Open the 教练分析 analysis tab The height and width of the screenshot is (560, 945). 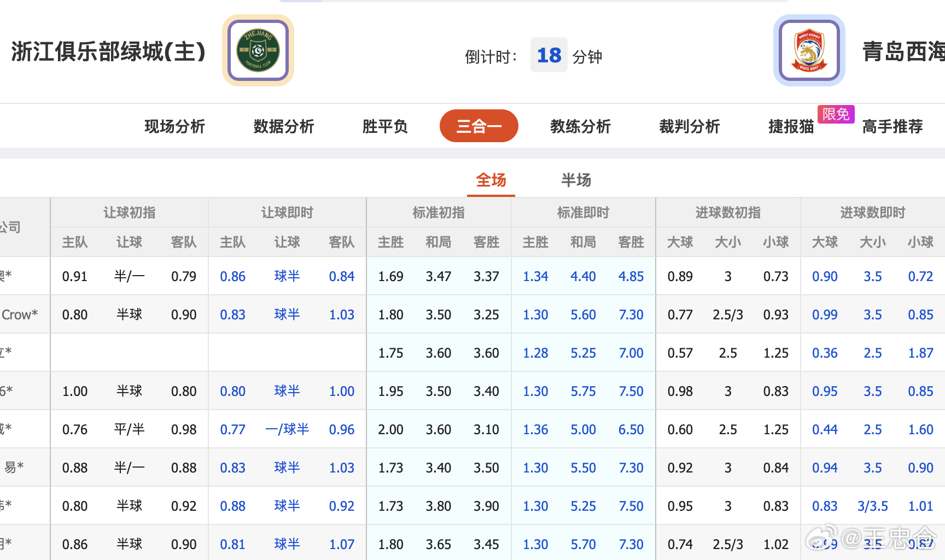coord(580,126)
